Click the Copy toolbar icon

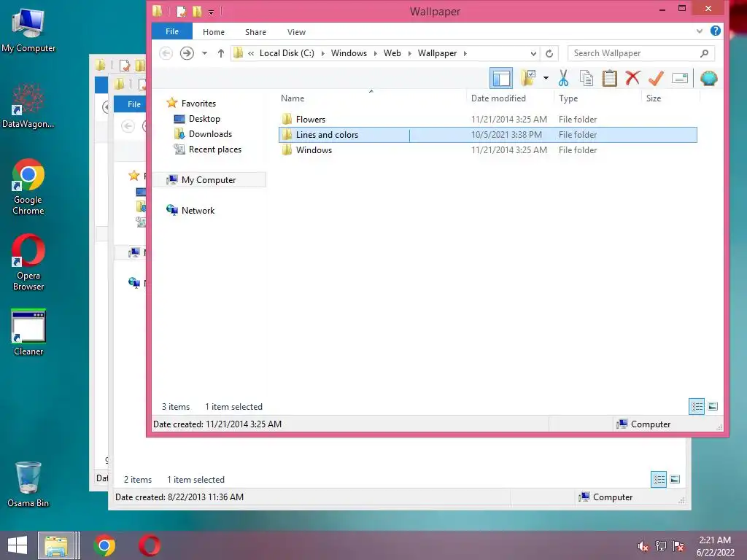point(587,78)
